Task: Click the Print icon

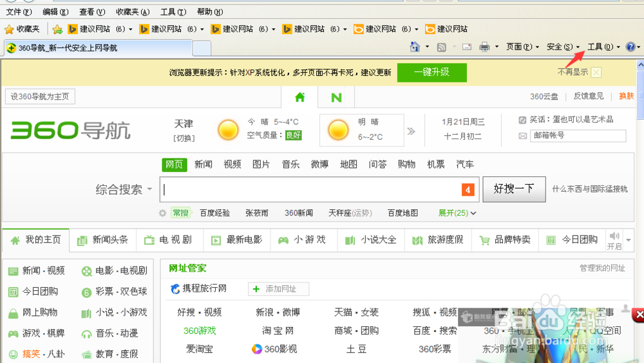Action: tap(485, 47)
